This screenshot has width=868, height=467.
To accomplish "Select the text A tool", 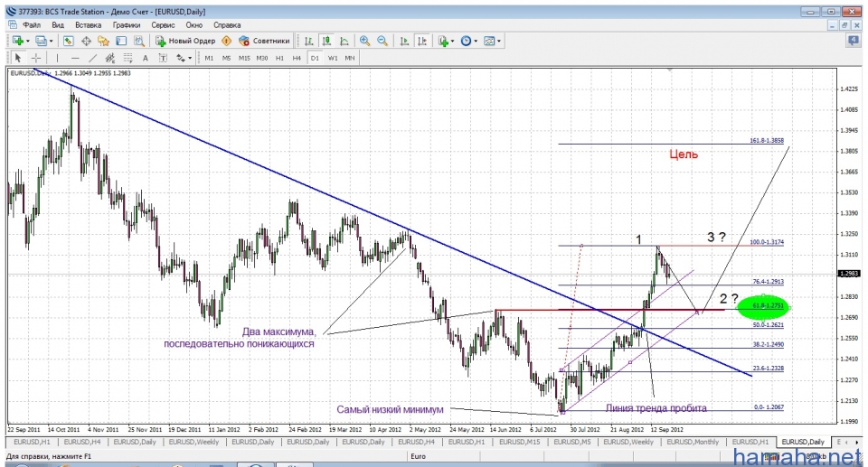I will 145,58.
